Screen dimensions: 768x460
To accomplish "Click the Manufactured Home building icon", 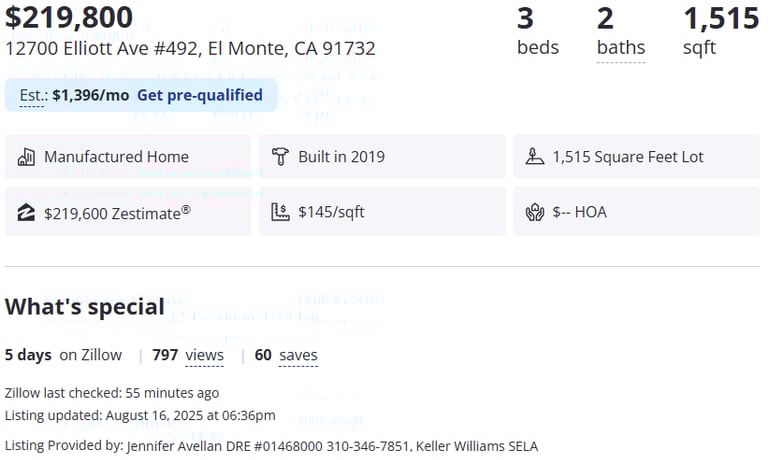I will coord(26,157).
